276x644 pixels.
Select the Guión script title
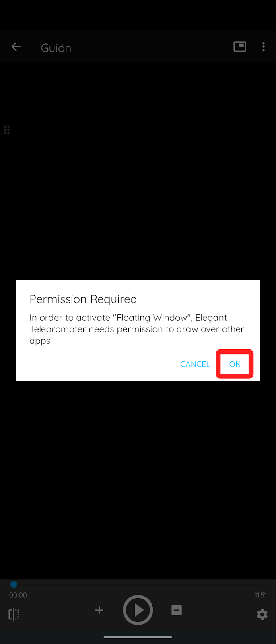56,48
